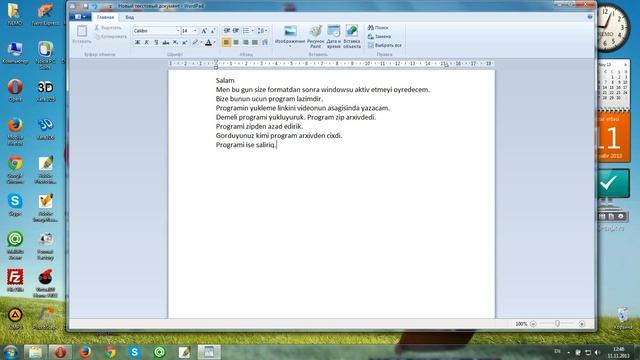Increase the paragraph indent
The image size is (640, 360).
[236, 31]
